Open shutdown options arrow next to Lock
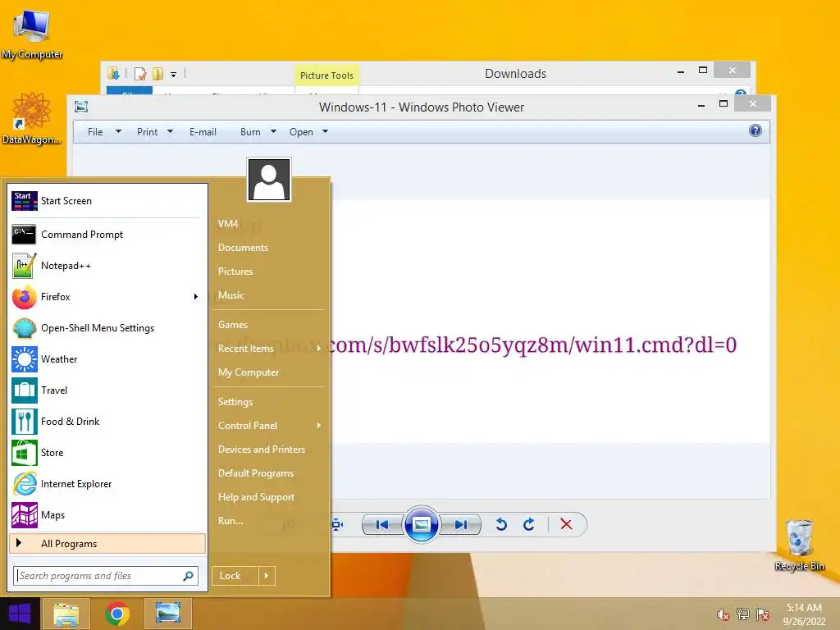 click(267, 576)
